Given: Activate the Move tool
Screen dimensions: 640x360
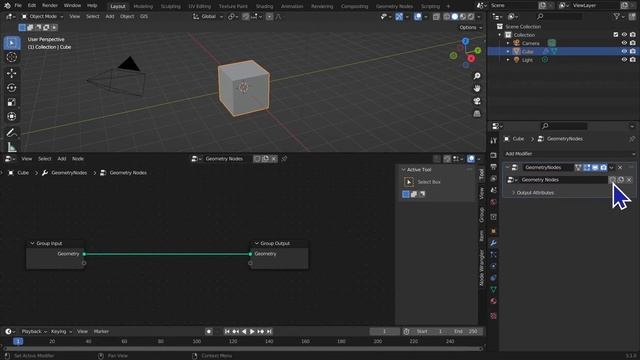Looking at the screenshot, I should coord(12,73).
